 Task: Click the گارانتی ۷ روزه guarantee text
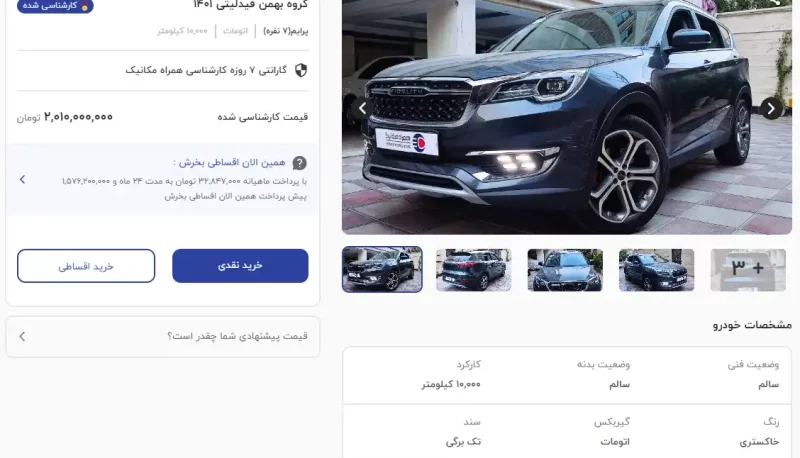click(x=206, y=70)
